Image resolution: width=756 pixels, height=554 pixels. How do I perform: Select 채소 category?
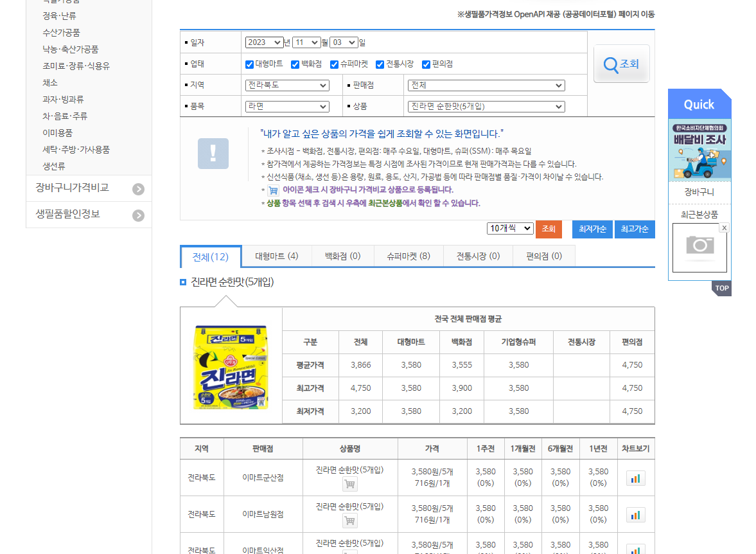tap(50, 83)
